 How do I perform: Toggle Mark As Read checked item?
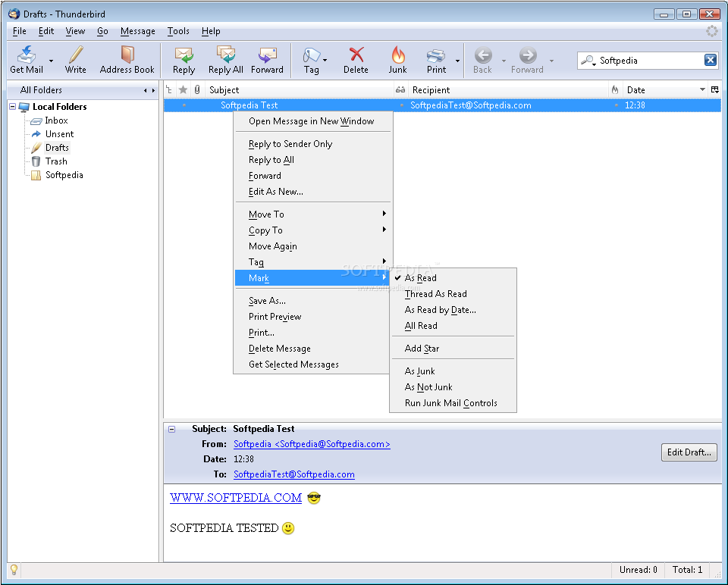(x=453, y=278)
